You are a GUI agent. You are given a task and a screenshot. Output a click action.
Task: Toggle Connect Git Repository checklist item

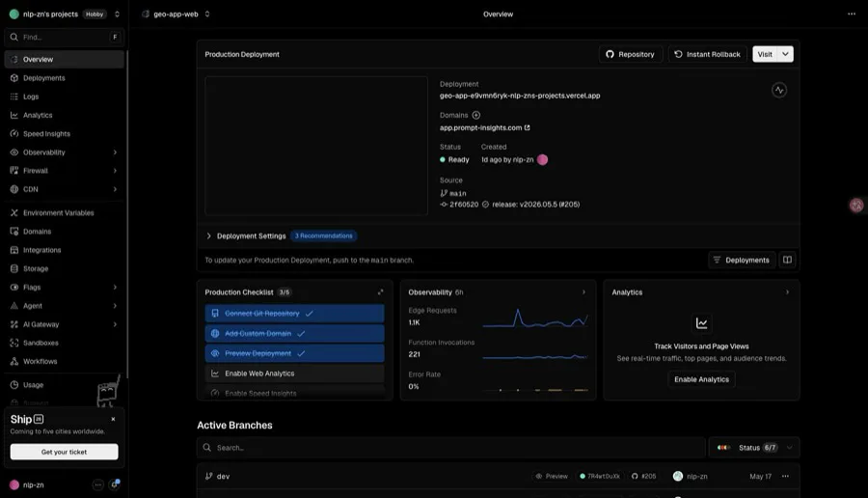click(294, 314)
